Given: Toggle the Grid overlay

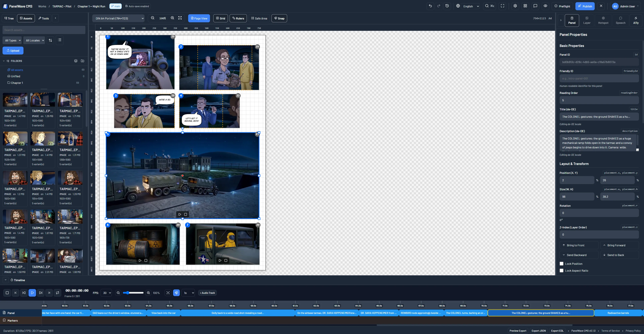Looking at the screenshot, I should point(221,18).
